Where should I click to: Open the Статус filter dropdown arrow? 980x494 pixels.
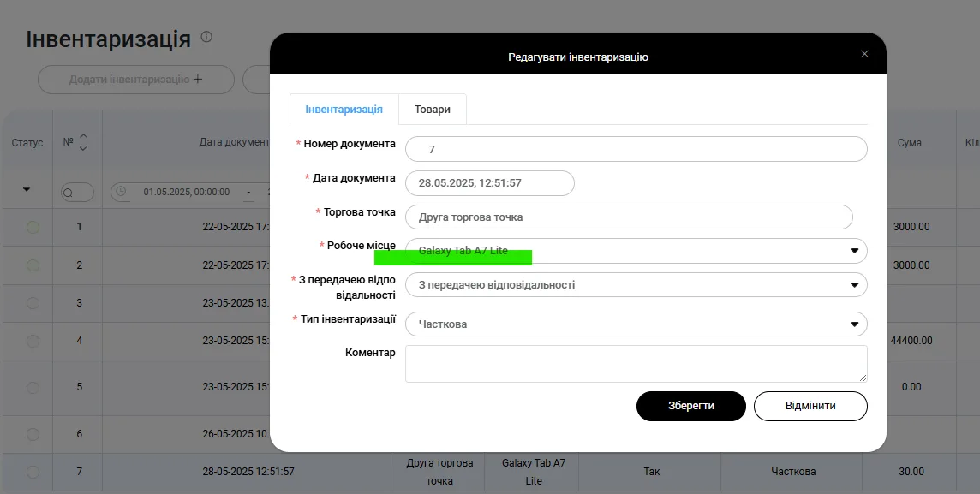pos(27,190)
